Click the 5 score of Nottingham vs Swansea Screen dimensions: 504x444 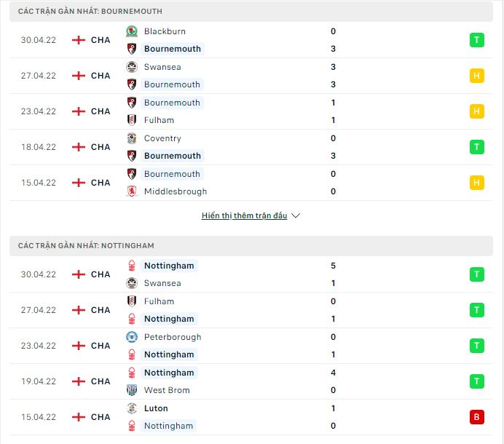(333, 266)
